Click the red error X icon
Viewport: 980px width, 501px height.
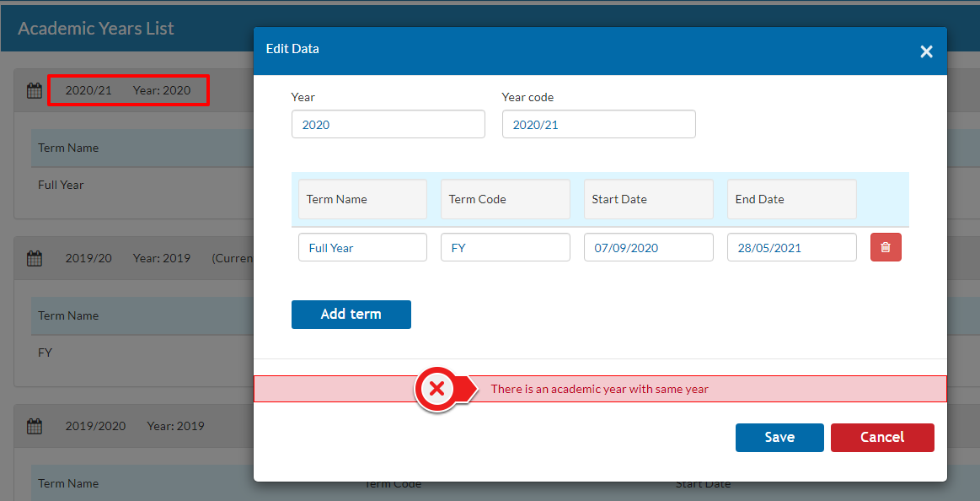coord(436,389)
